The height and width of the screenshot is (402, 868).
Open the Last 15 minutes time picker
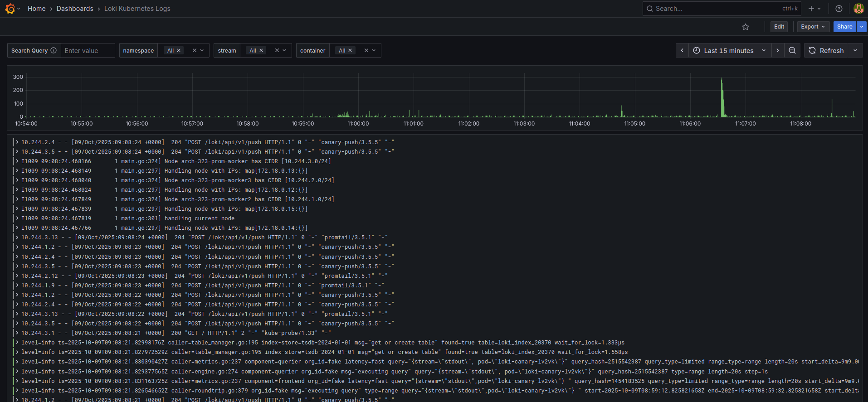[729, 50]
